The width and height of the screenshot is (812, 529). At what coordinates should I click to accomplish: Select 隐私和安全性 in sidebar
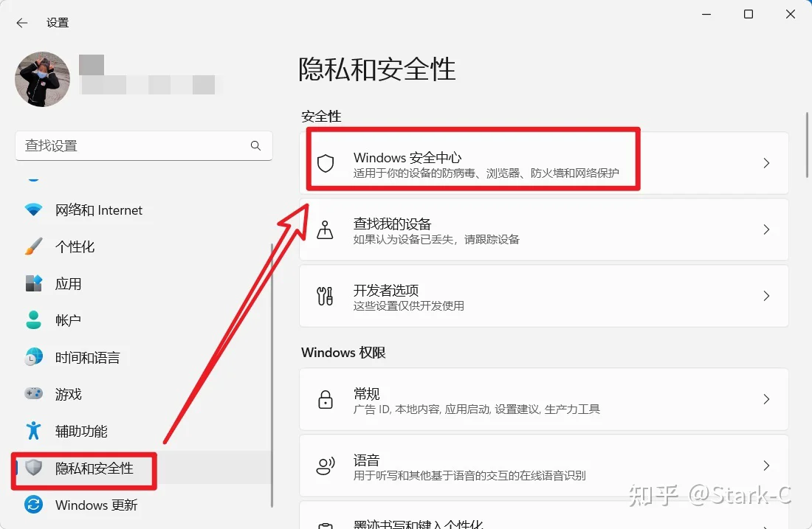pyautogui.click(x=94, y=468)
